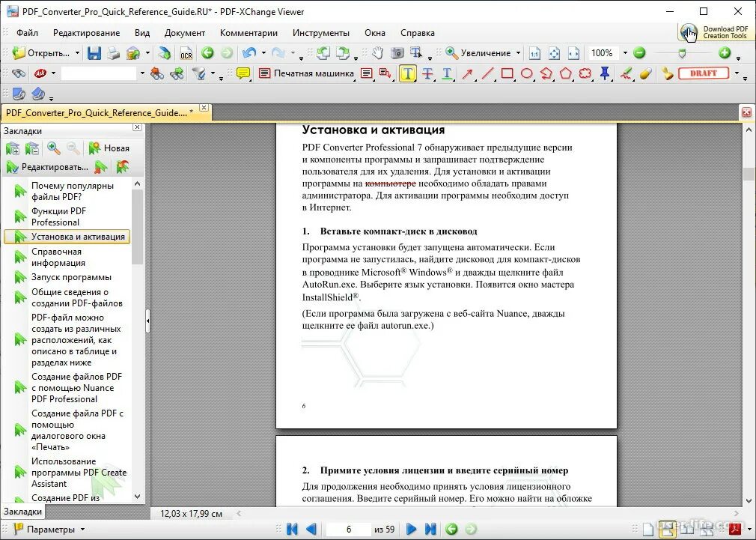Click the green minus zoom out button
This screenshot has height=540, width=756.
(x=639, y=53)
